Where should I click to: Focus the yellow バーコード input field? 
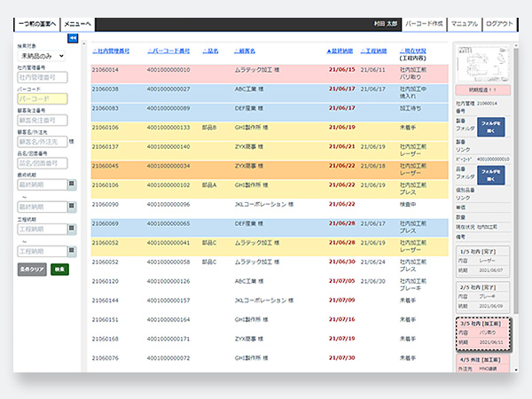click(42, 99)
